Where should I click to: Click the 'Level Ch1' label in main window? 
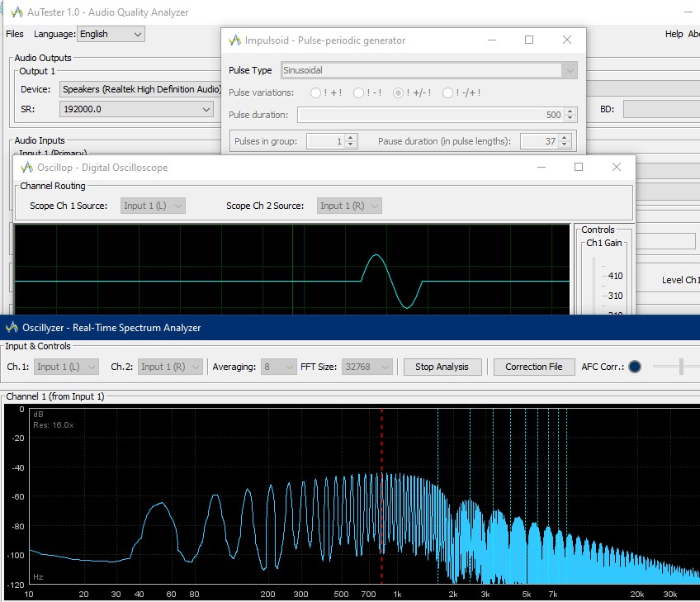point(680,280)
